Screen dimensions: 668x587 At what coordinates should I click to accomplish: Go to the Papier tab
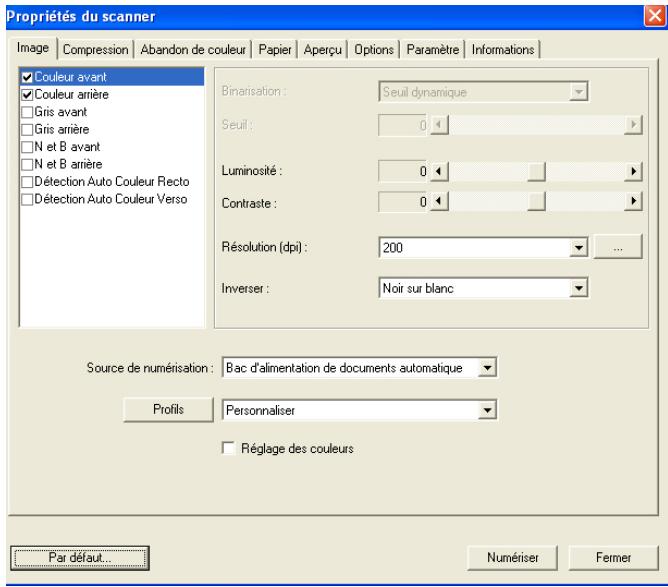(275, 49)
